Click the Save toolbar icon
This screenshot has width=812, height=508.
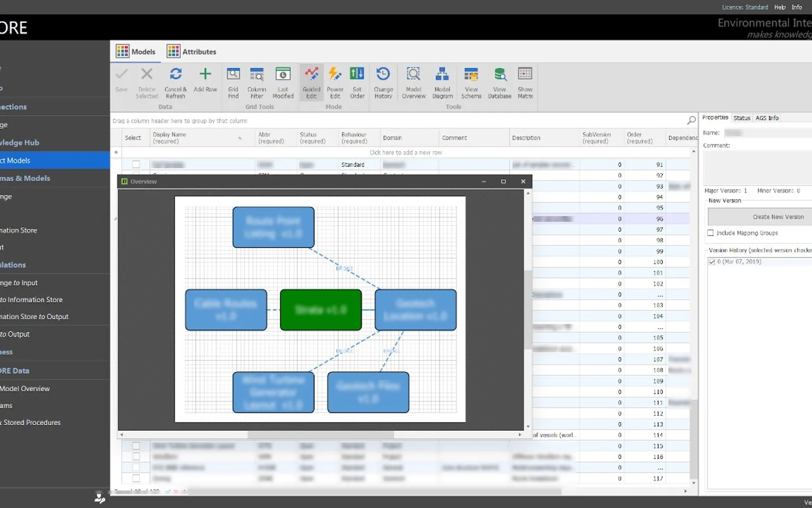pyautogui.click(x=121, y=80)
